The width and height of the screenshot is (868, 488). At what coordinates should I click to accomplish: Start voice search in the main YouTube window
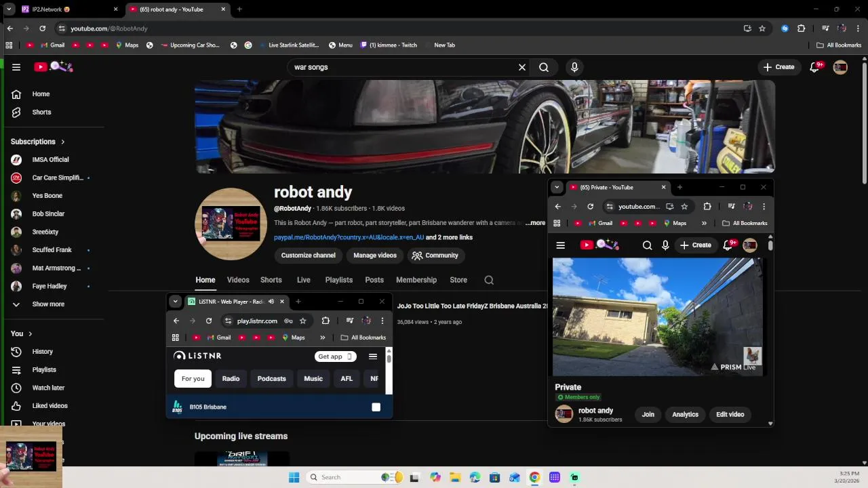click(574, 67)
